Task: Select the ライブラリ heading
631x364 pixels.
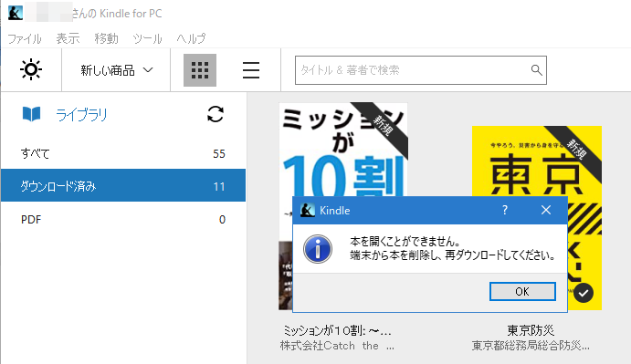Action: (x=81, y=115)
